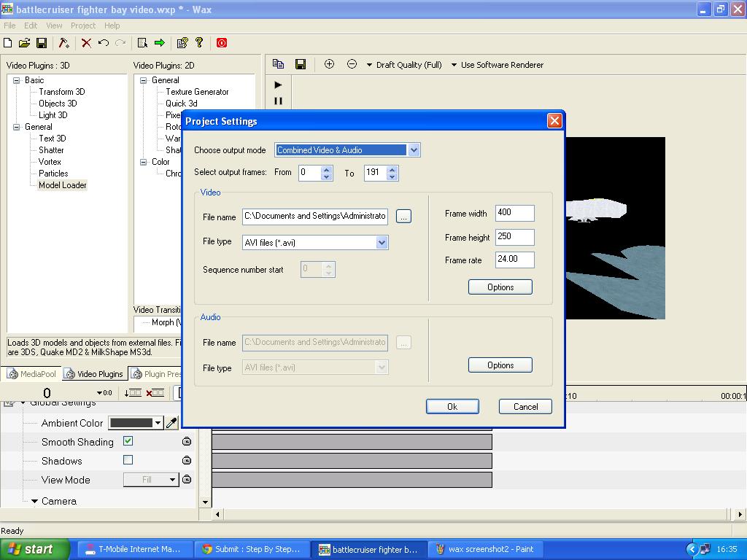747x560 pixels.
Task: Click the Render project hammer icon
Action: point(63,42)
